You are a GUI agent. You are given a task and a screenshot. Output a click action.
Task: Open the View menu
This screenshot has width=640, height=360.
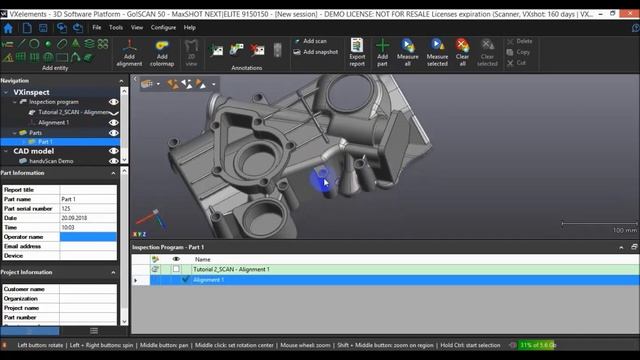(137, 27)
